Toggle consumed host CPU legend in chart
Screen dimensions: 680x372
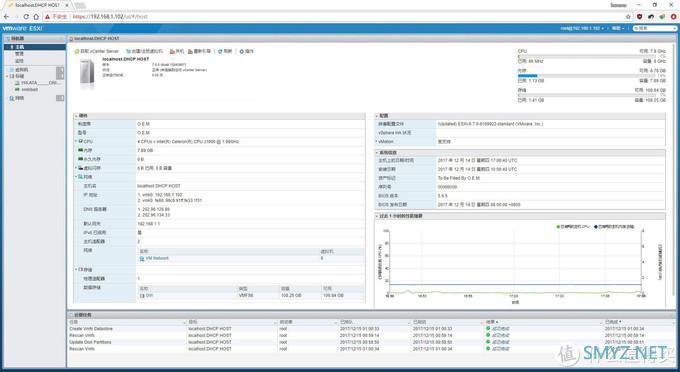pos(573,227)
